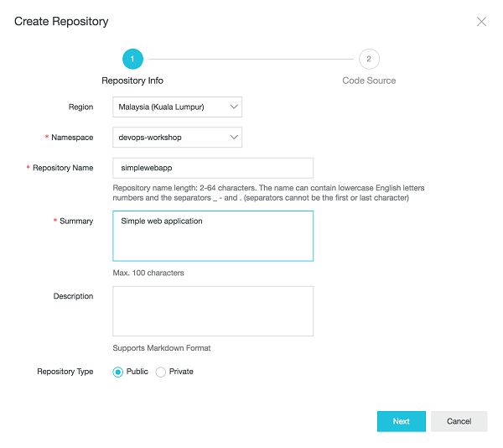Click the chevron arrow in Region dropdown
The width and height of the screenshot is (503, 448).
pos(234,107)
